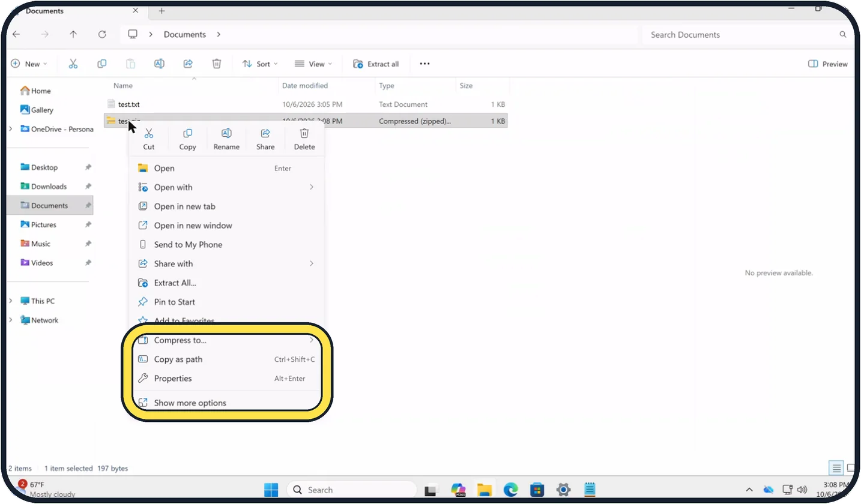The image size is (861, 504).
Task: Click the chevron after Documents in the address bar
Action: coord(219,34)
